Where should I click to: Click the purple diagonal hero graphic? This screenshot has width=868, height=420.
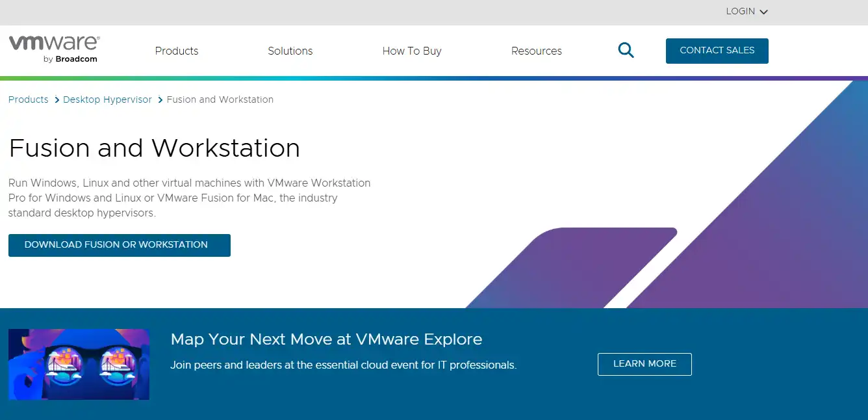point(747,247)
